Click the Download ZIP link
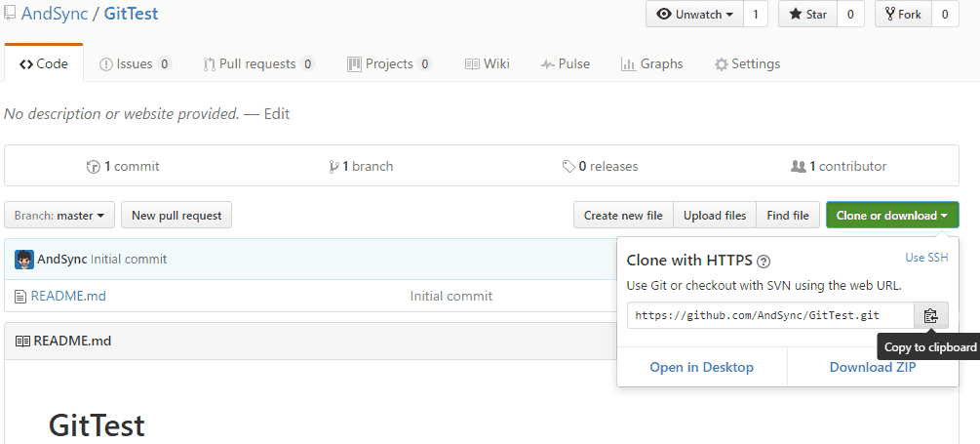 873,367
